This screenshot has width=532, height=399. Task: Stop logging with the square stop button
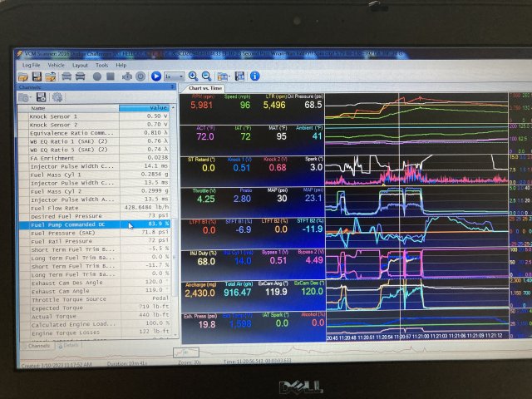tap(111, 76)
